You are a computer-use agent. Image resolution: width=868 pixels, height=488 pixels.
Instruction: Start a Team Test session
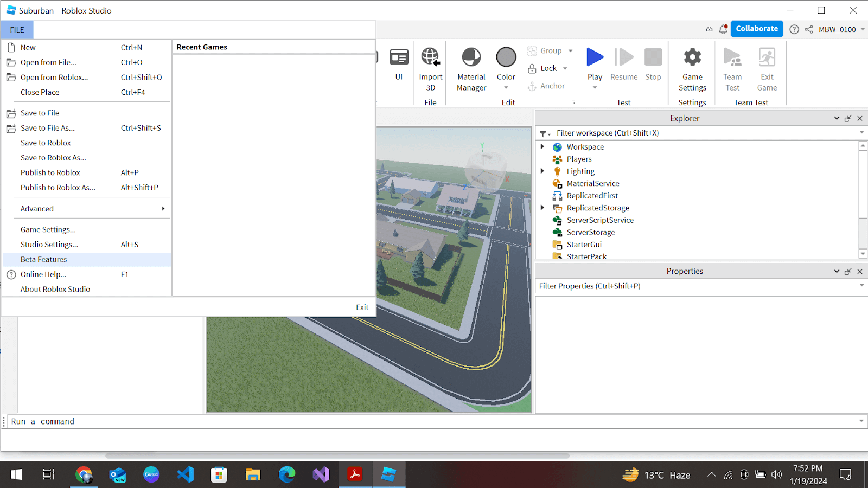point(732,68)
